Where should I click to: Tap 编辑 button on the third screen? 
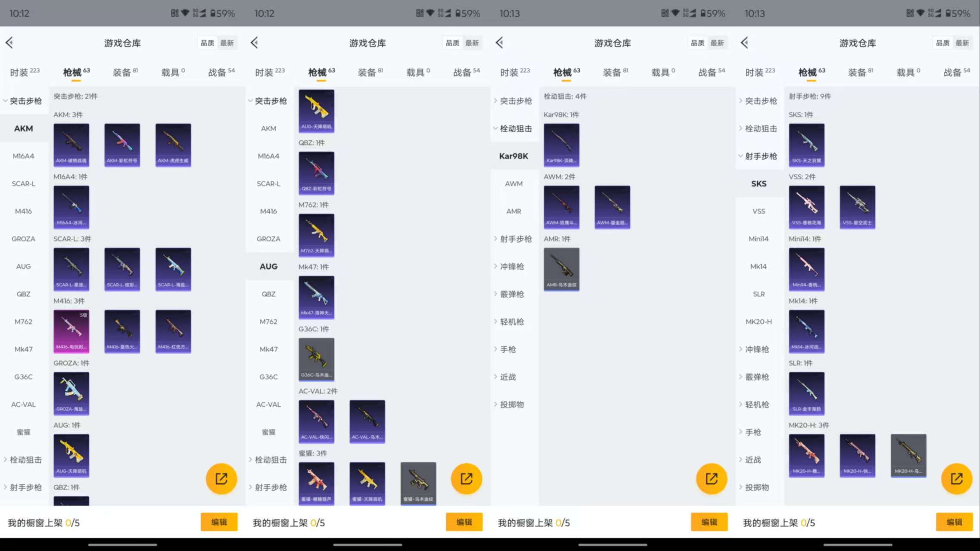[709, 522]
